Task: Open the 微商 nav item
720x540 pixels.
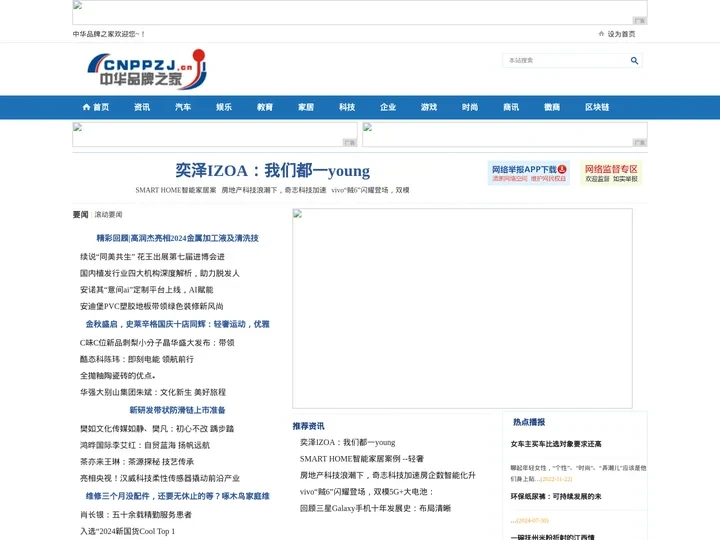Action: (x=552, y=107)
